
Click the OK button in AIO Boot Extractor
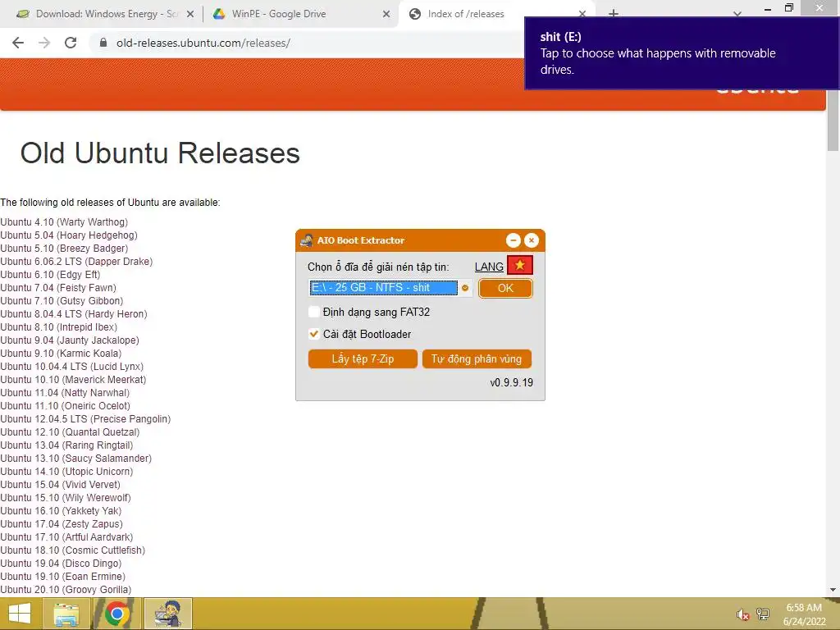505,288
